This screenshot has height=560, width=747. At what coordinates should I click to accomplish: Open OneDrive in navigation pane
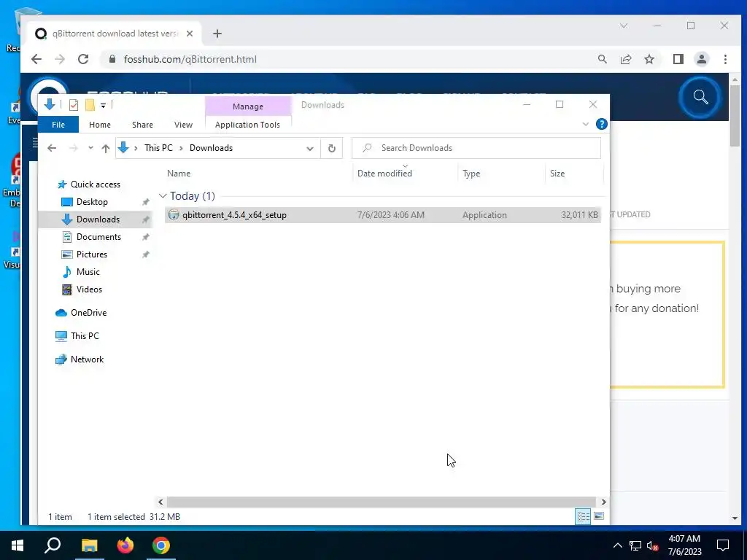coord(88,313)
